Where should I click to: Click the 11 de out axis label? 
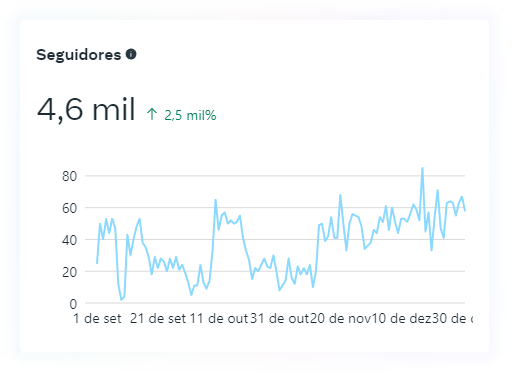(219, 318)
